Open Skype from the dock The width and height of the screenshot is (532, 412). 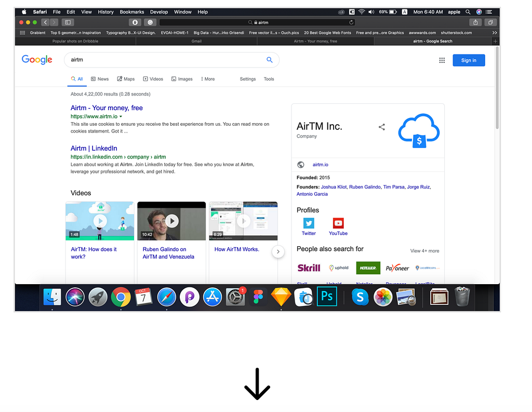[x=360, y=297]
